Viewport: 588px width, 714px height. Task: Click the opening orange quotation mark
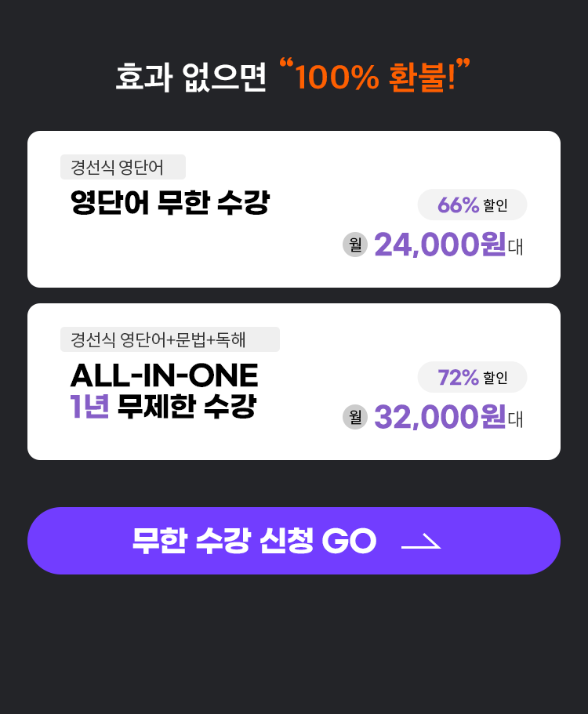point(286,63)
